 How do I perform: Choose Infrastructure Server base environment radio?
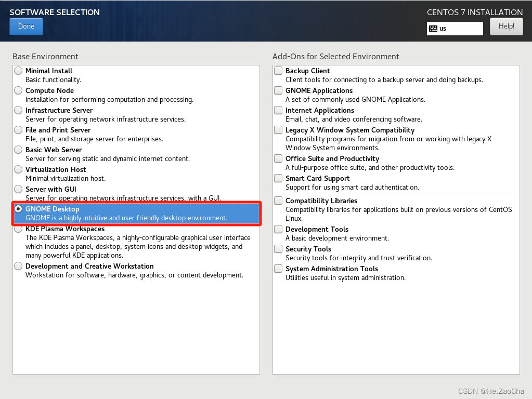point(18,110)
